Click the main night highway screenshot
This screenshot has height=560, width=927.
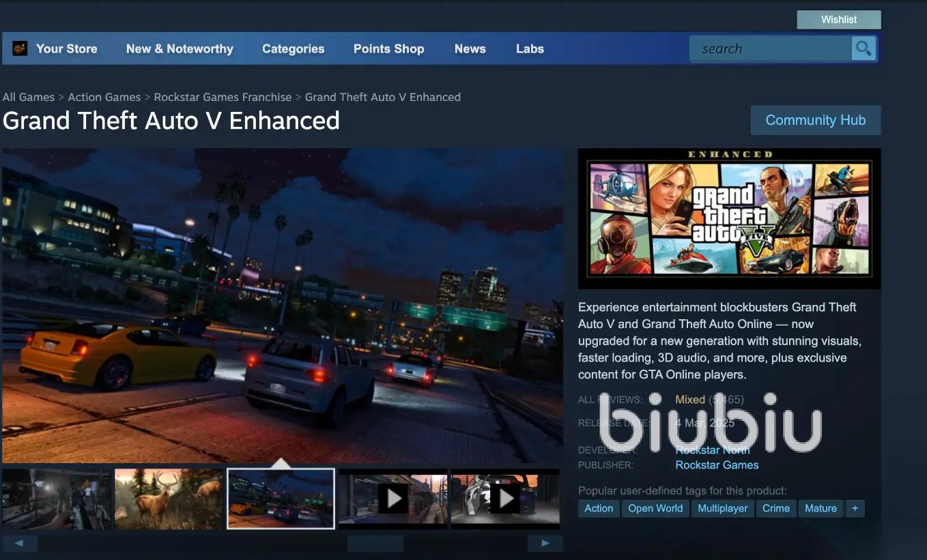[x=282, y=306]
